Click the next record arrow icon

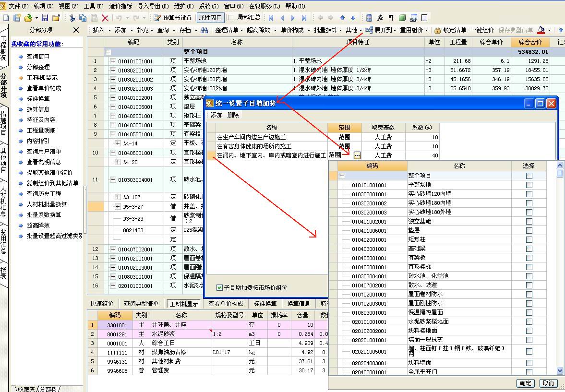(293, 18)
